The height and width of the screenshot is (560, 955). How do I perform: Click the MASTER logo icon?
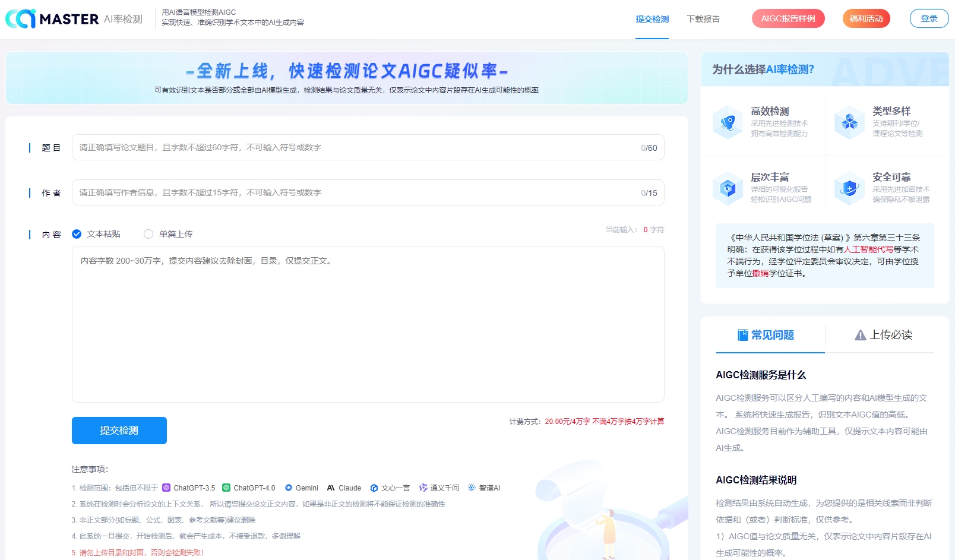click(21, 19)
